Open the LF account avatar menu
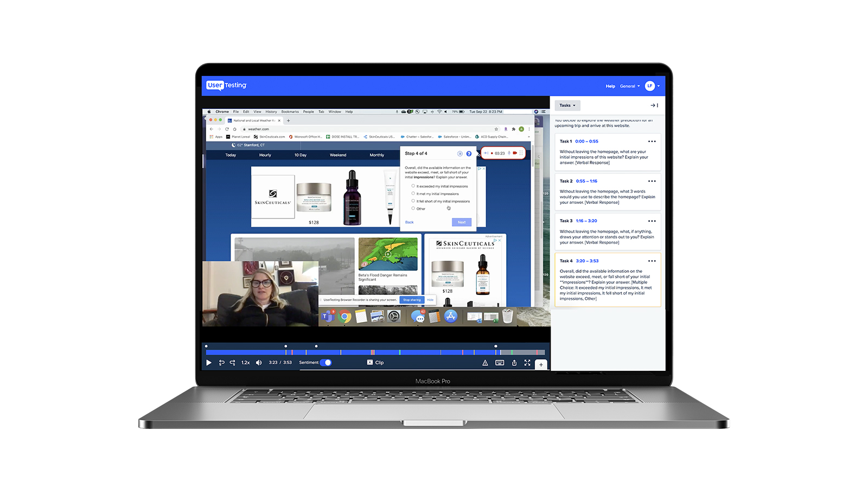Screen dimensions: 868x488 point(652,86)
